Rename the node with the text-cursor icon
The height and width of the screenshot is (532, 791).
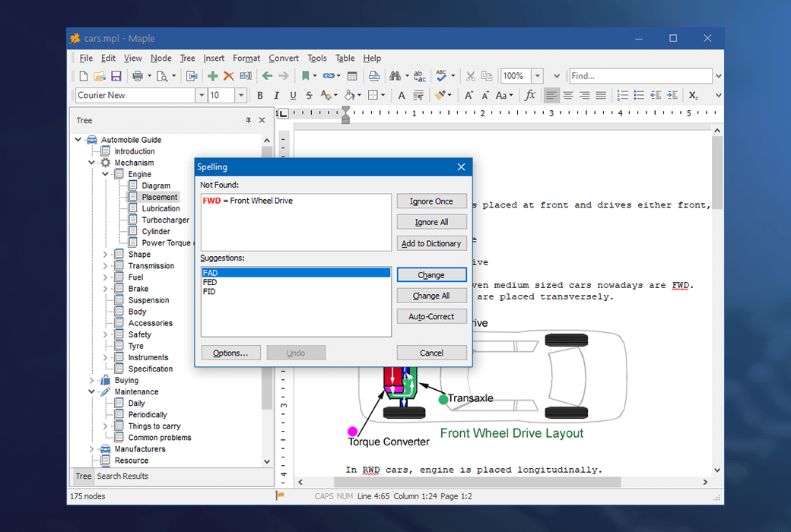tap(246, 76)
